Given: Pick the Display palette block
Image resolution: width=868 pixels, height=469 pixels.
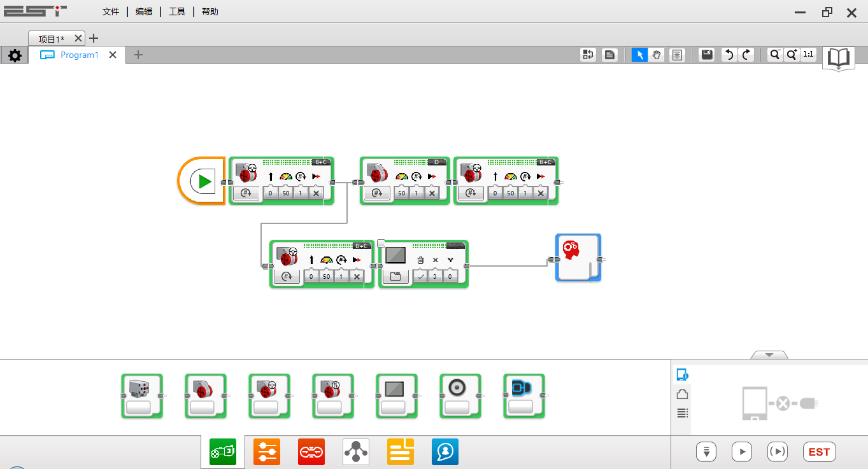Looking at the screenshot, I should pyautogui.click(x=397, y=396).
